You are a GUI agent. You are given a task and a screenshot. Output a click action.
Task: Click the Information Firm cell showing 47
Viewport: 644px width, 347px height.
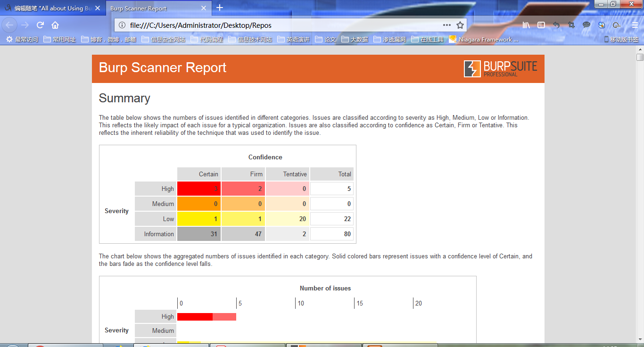[x=243, y=234]
